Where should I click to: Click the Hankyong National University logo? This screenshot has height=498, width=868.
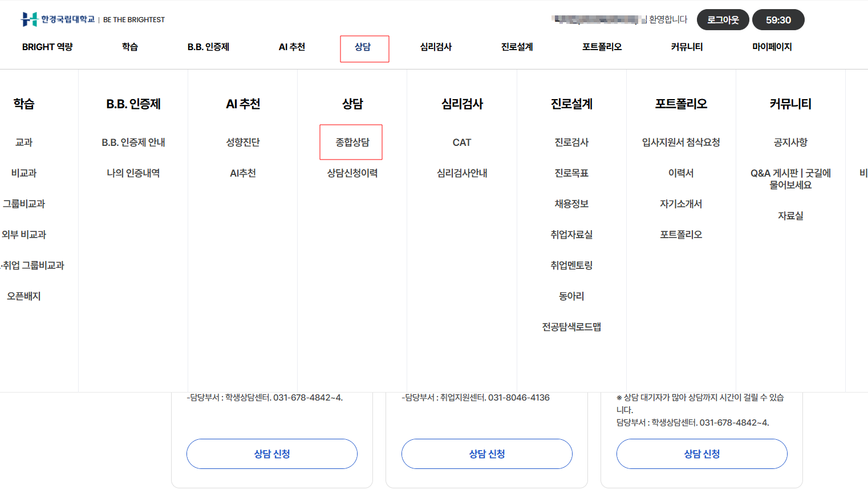point(58,19)
